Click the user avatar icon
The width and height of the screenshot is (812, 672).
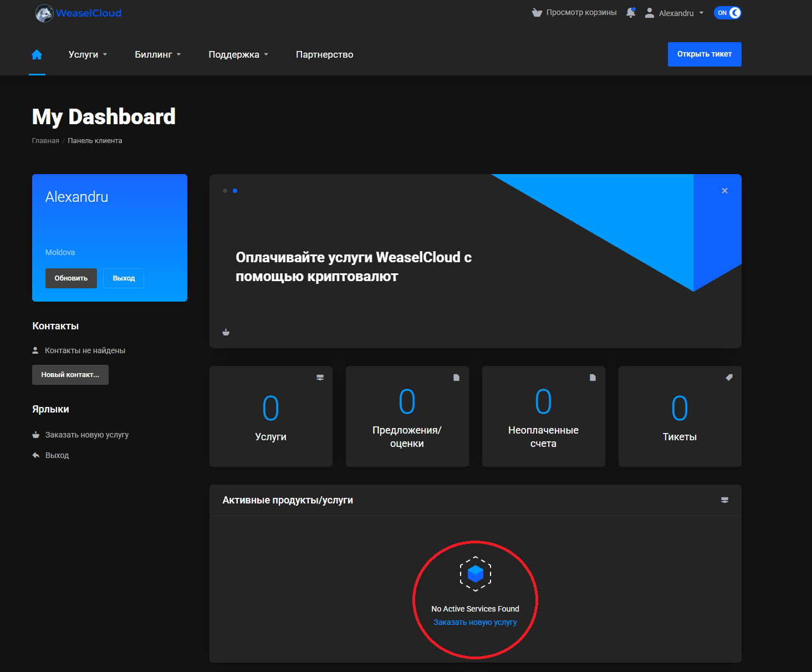(650, 13)
